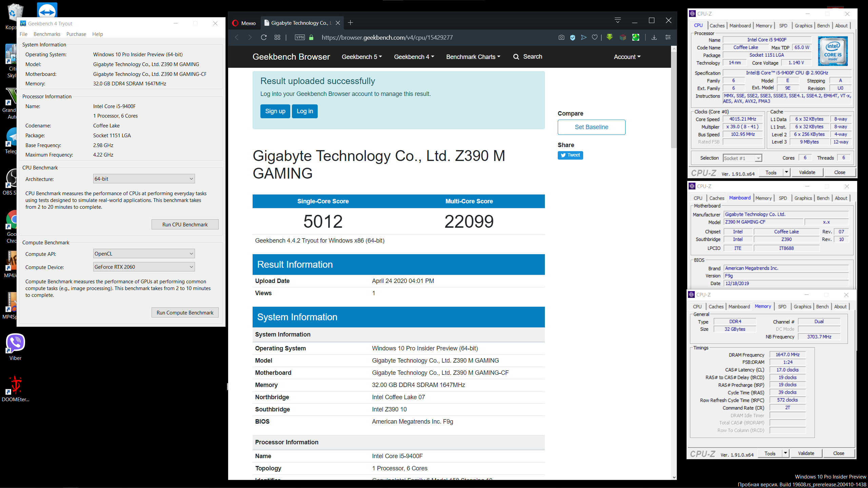Expand the Geekbench 4 dropdown
Image resolution: width=868 pixels, height=488 pixels.
(414, 57)
